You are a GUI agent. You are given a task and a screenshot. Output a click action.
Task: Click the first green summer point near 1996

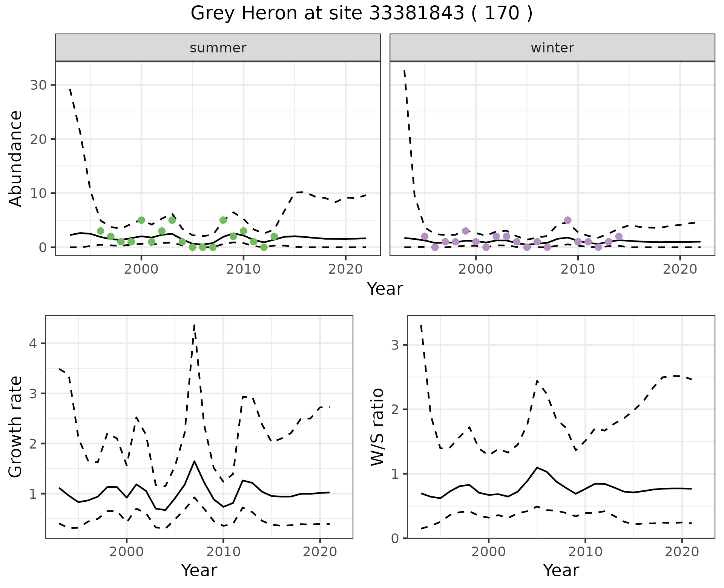click(101, 231)
